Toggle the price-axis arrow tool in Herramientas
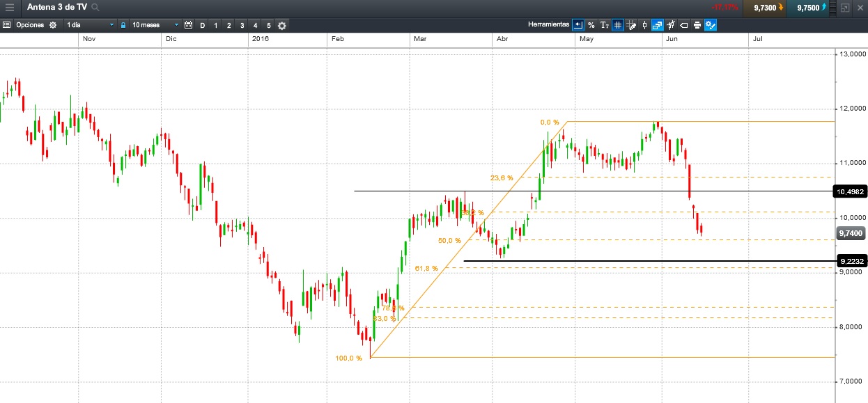The width and height of the screenshot is (868, 403). coord(578,25)
